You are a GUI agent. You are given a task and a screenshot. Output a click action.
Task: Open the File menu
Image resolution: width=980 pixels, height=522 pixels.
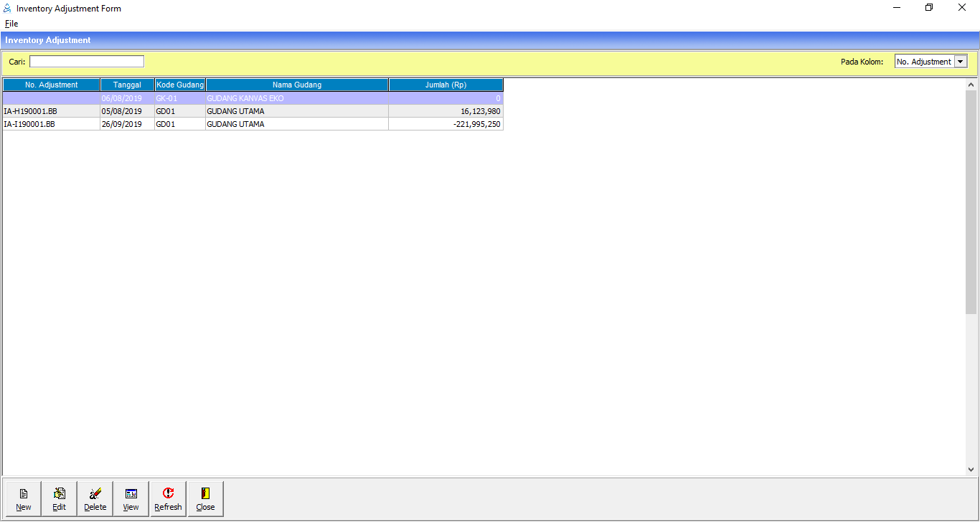[x=11, y=24]
